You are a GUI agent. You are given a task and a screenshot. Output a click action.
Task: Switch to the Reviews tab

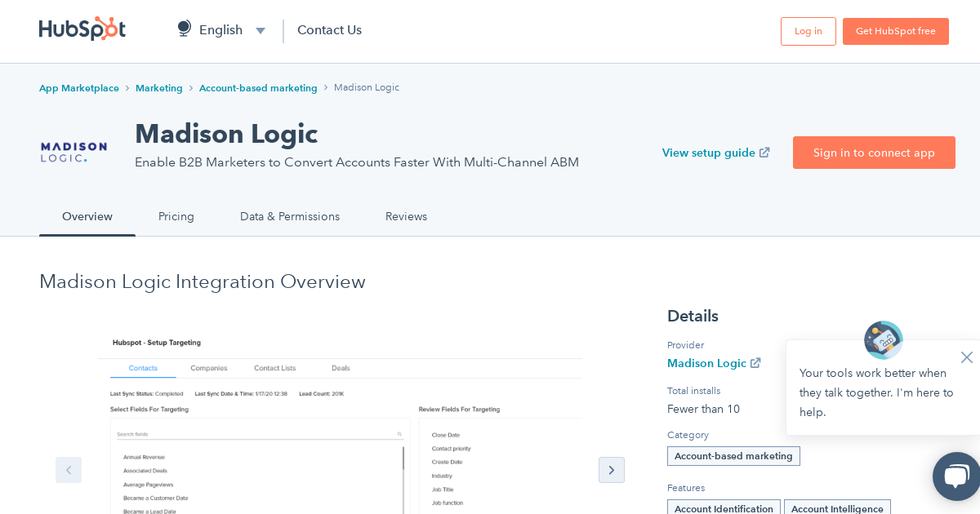tap(406, 216)
